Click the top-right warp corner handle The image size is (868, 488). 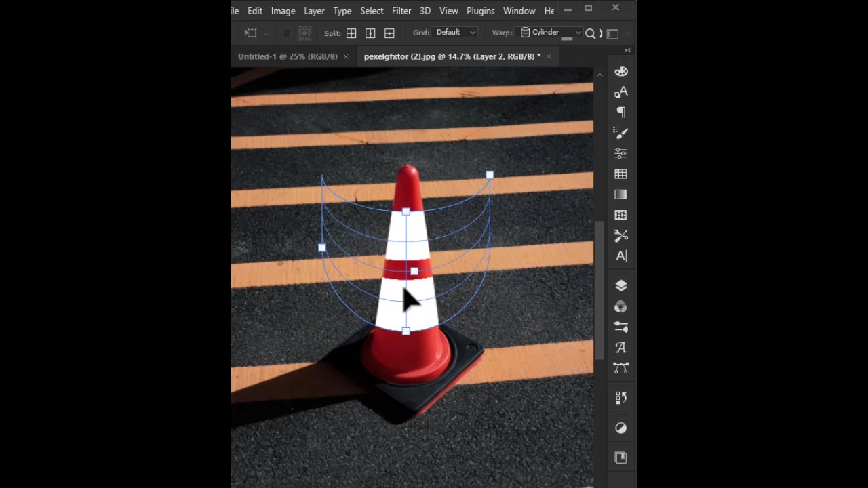(490, 176)
